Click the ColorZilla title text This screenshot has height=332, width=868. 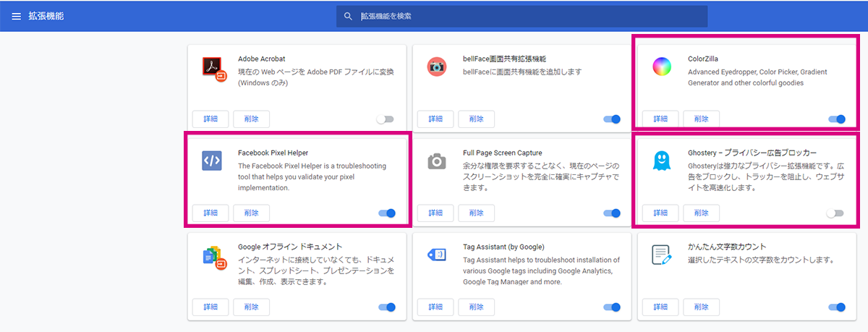703,59
